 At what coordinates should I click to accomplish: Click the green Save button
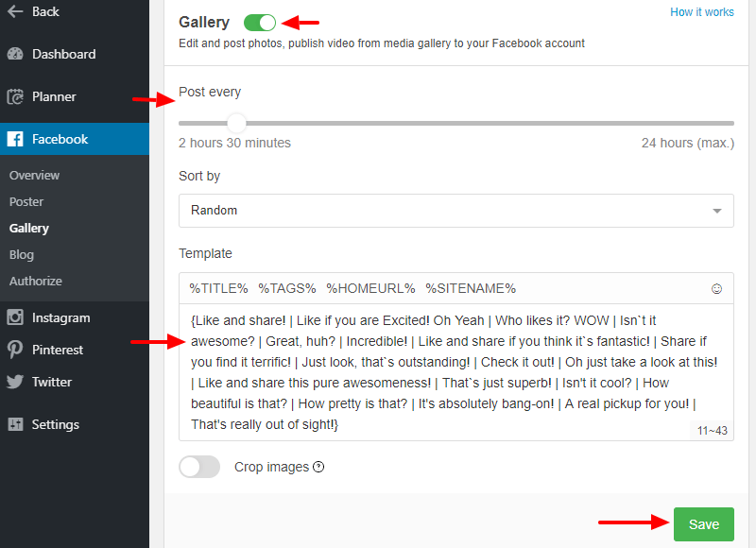(x=703, y=523)
